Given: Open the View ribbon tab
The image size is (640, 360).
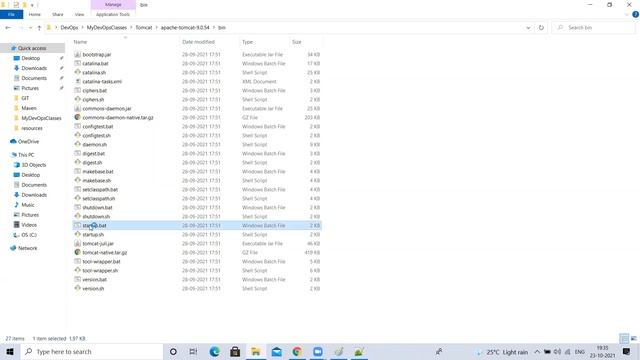Looking at the screenshot, I should pyautogui.click(x=79, y=14).
